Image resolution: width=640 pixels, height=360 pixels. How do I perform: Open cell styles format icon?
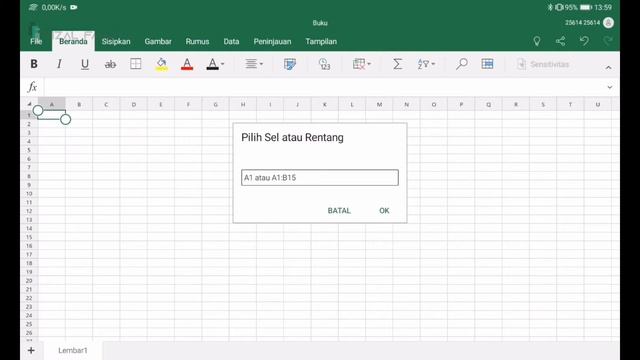290,64
